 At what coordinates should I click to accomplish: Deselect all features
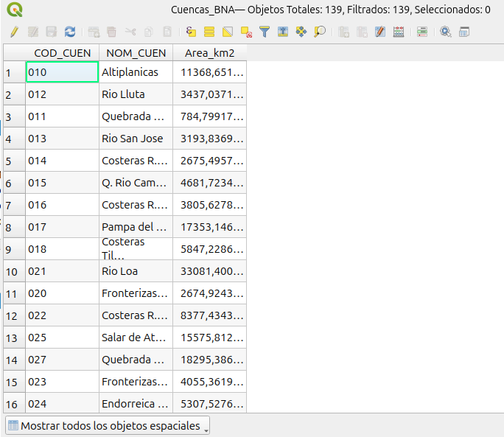click(246, 32)
